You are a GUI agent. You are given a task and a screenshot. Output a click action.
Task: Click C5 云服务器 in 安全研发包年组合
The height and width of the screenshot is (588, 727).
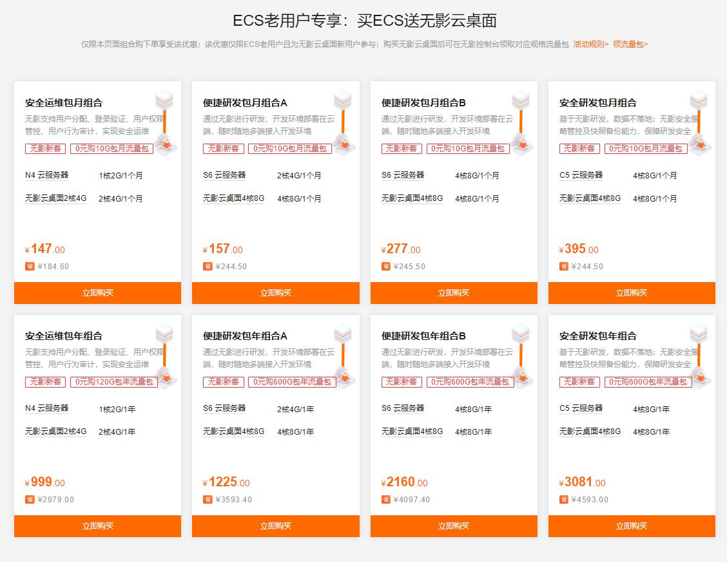[581, 408]
